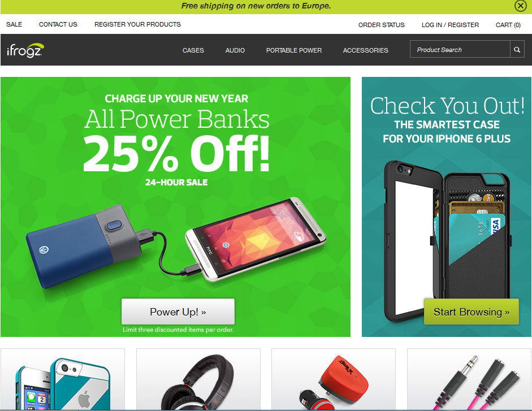Image resolution: width=532 pixels, height=411 pixels.
Task: Click the ifrogz logo
Action: pos(25,50)
